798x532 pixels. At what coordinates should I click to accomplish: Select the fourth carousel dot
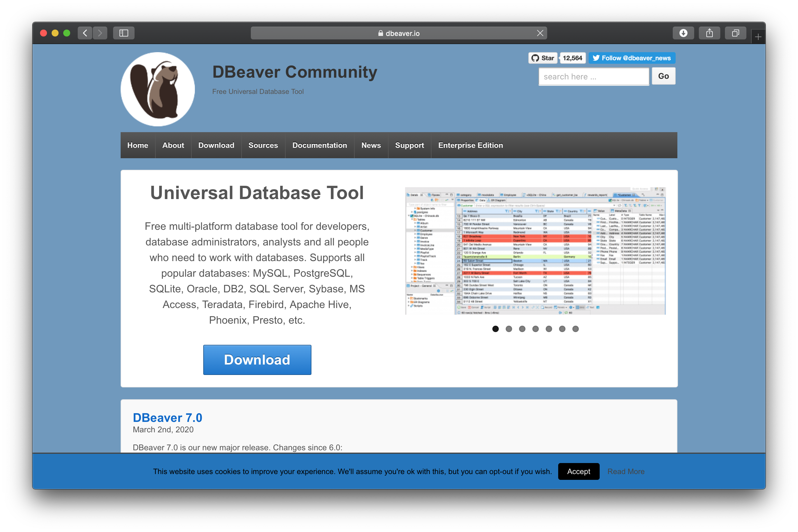click(x=535, y=329)
